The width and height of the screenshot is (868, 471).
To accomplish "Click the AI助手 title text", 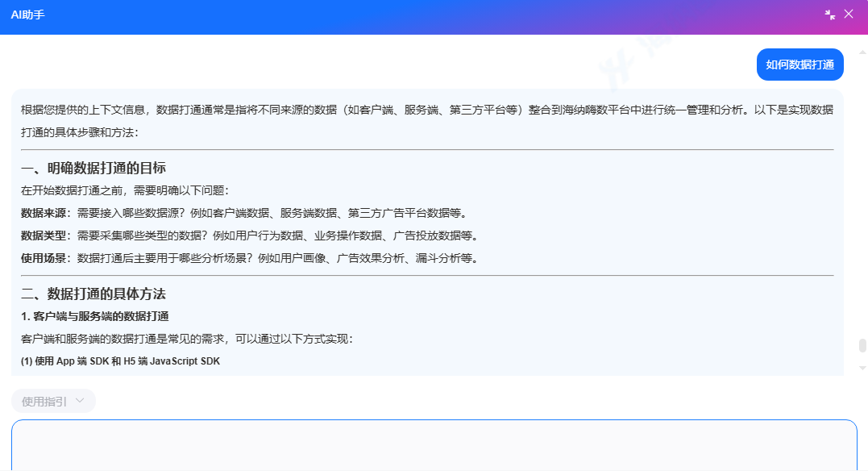I will click(x=27, y=15).
